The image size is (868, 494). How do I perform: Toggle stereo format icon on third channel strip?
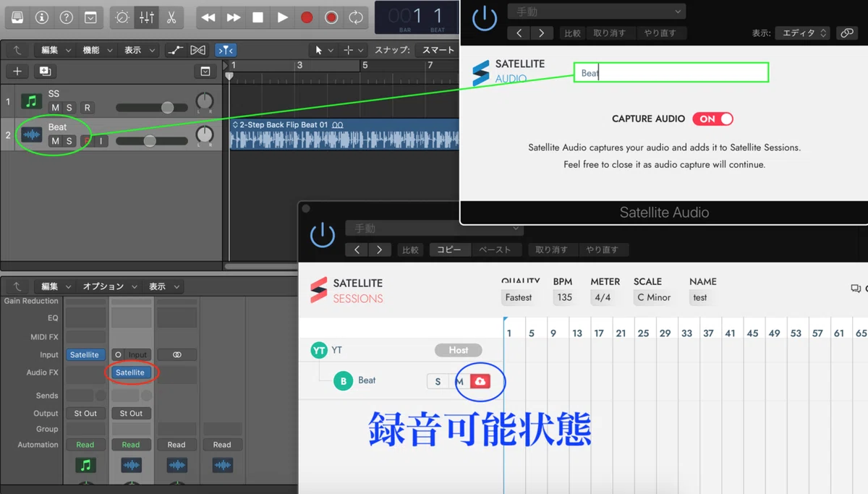[x=176, y=354]
